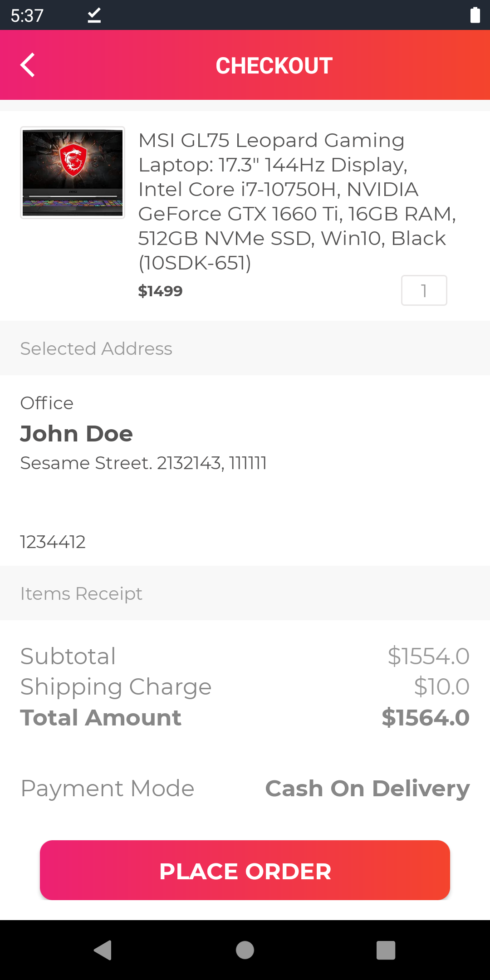Tap the battery icon in status bar

475,15
